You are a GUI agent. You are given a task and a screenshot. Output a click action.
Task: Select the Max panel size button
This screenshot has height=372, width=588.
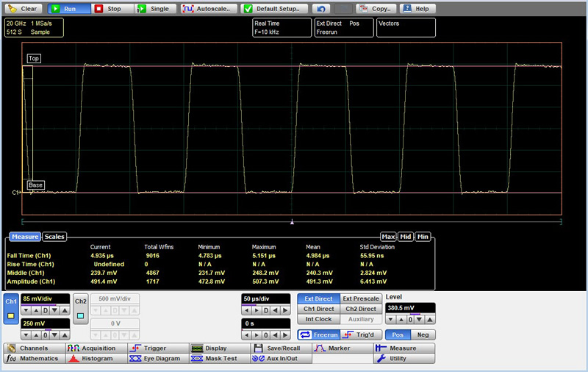388,237
